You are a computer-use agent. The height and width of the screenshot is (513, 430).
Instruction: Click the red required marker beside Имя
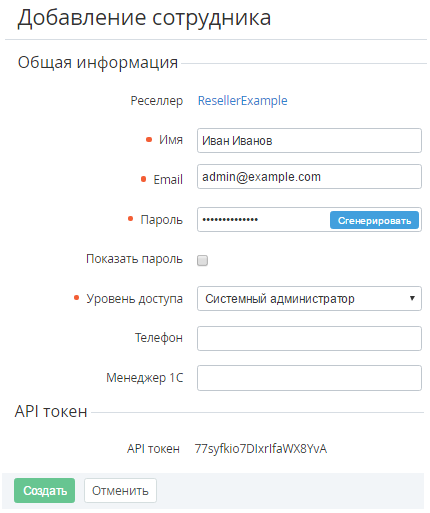149,139
